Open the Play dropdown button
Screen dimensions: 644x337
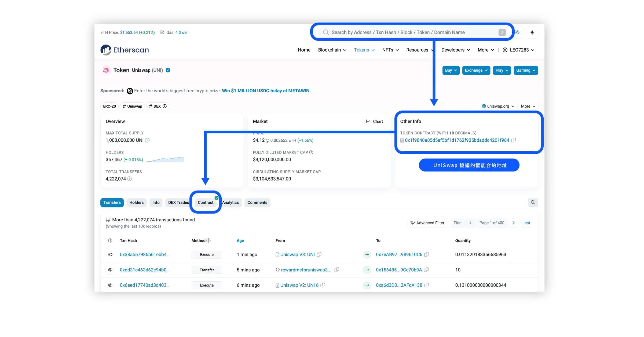pos(502,70)
